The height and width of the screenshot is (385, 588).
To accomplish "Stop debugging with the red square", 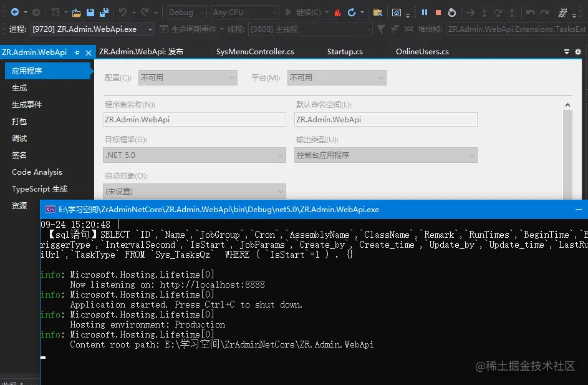I will (438, 12).
